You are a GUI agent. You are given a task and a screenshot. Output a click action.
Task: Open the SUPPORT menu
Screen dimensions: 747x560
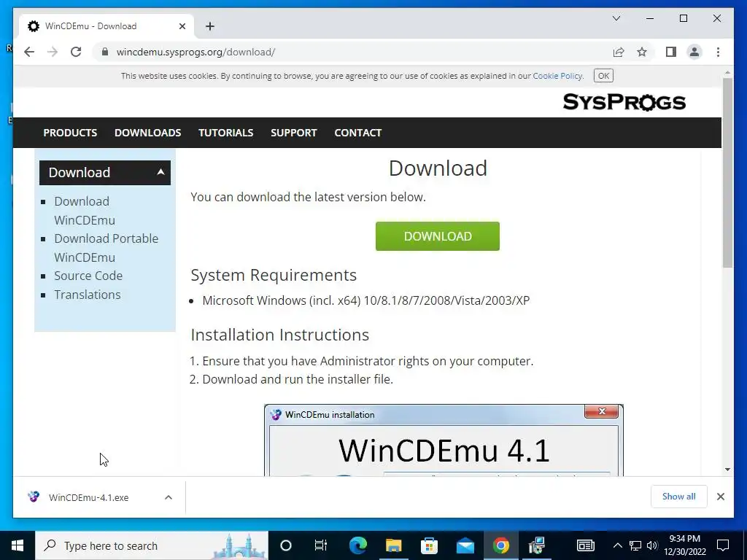[293, 133]
